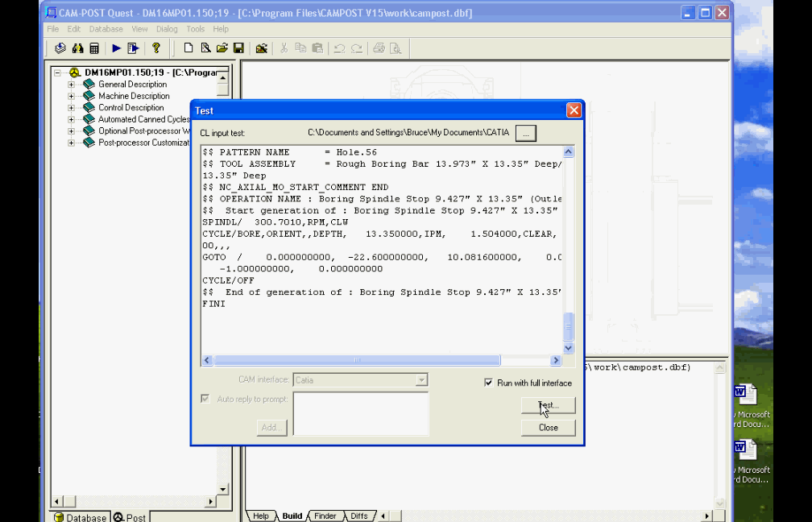Switch to the Finder tab
Image resolution: width=812 pixels, height=522 pixels.
pos(325,516)
